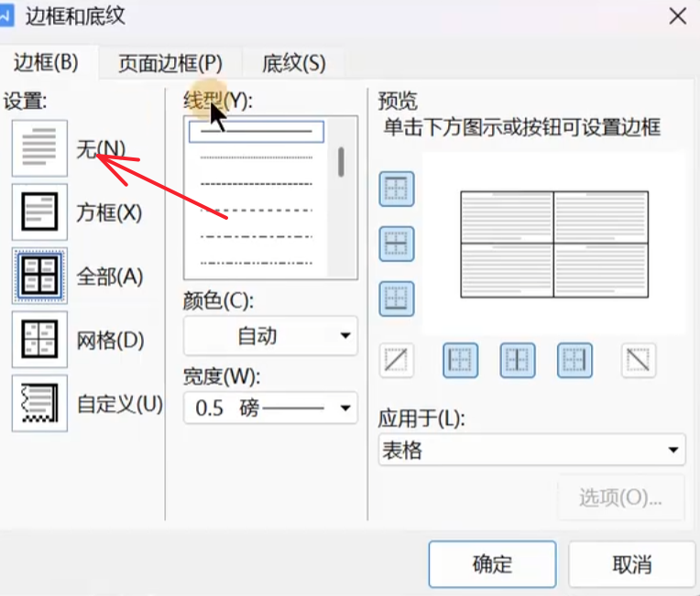Choose the 方框(X) box border preset
This screenshot has height=596, width=700.
coord(39,211)
